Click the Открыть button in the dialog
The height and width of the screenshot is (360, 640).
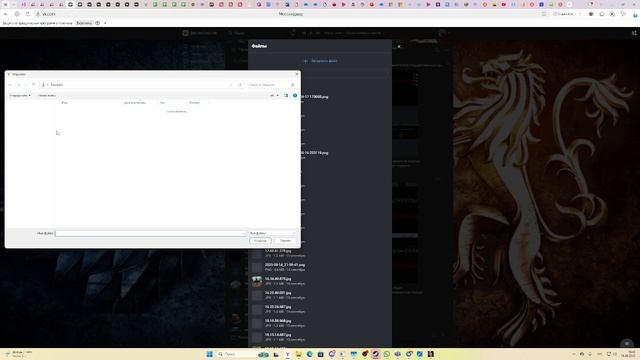[x=260, y=241]
